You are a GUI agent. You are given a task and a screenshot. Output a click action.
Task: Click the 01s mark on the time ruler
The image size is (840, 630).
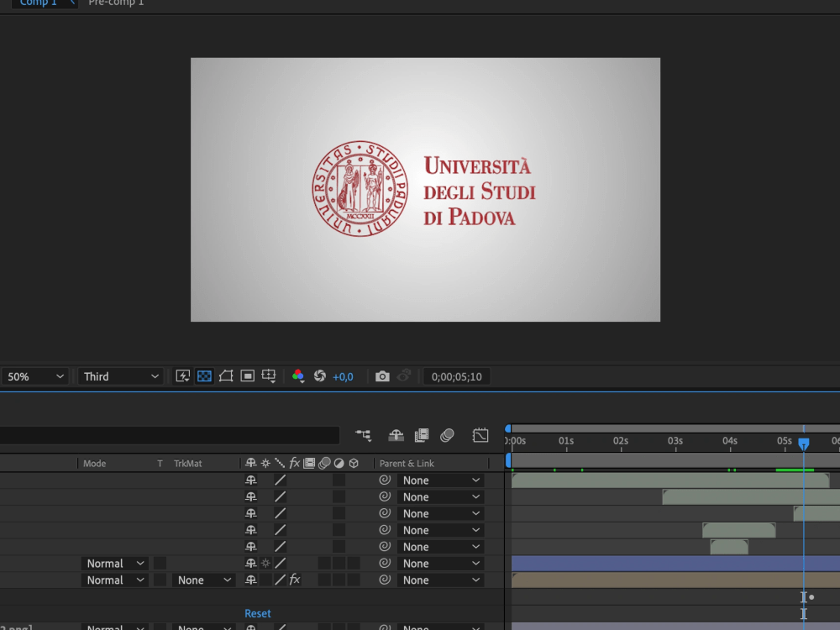point(566,441)
